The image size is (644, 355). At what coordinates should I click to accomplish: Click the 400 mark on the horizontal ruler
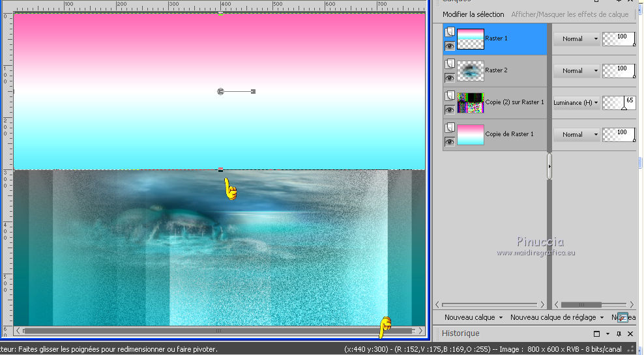[226, 4]
